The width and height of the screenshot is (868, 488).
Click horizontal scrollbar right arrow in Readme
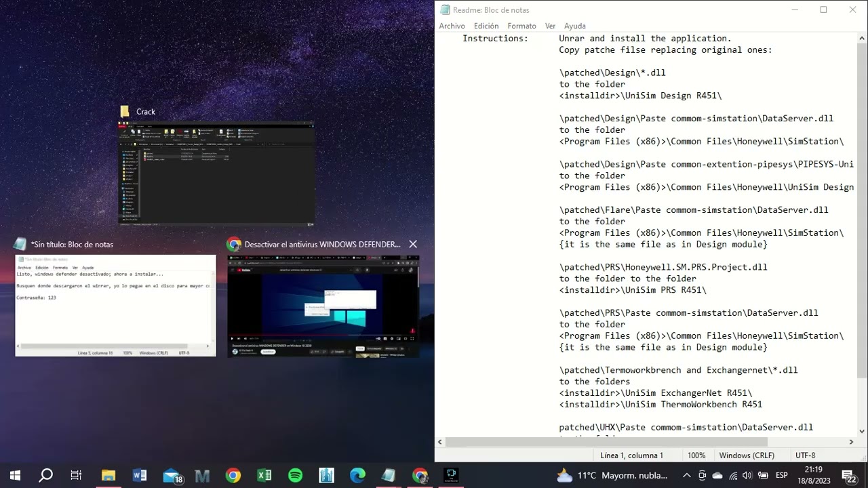pyautogui.click(x=852, y=442)
